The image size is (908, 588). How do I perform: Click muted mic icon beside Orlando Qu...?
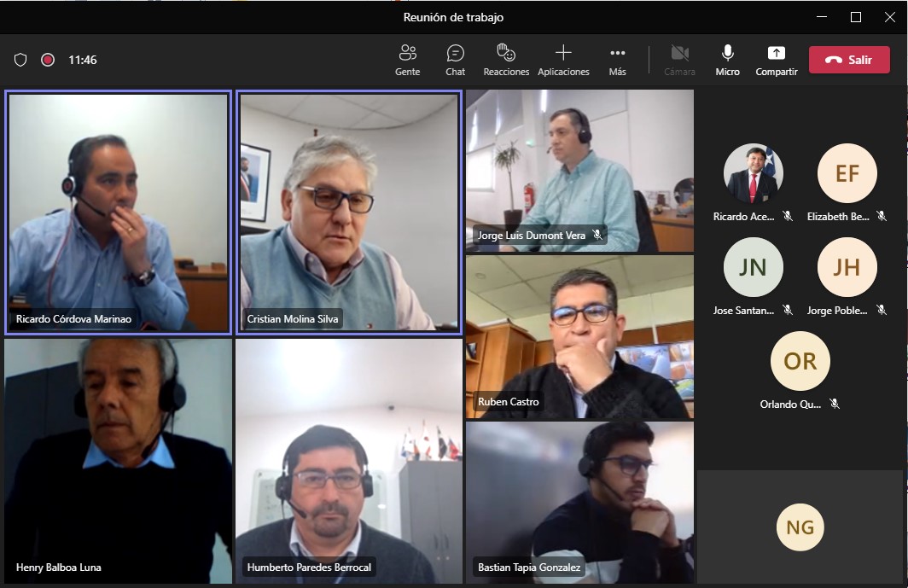coord(835,404)
